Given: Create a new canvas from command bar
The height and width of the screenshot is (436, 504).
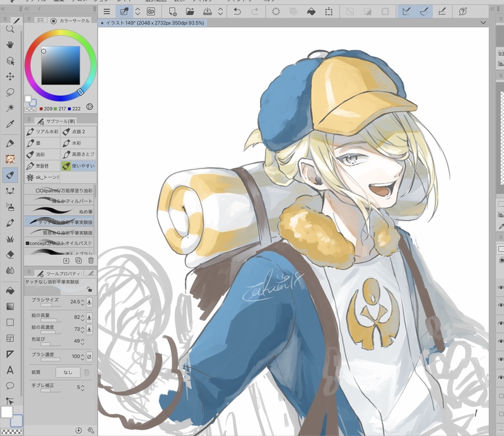Looking at the screenshot, I should point(173,12).
